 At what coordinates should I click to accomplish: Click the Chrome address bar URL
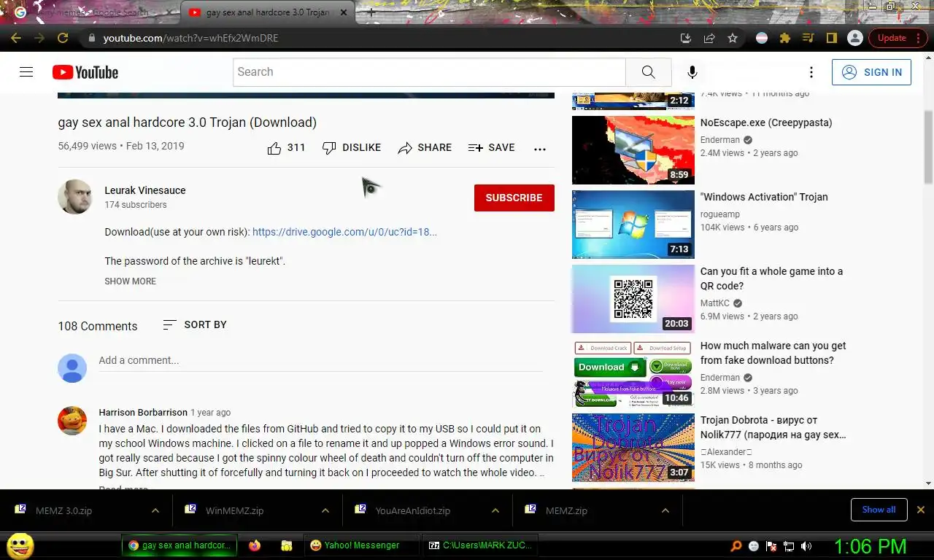(x=190, y=38)
